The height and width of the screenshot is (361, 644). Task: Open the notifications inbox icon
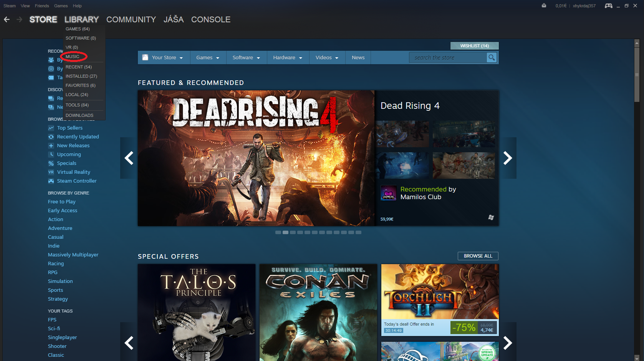pos(544,5)
